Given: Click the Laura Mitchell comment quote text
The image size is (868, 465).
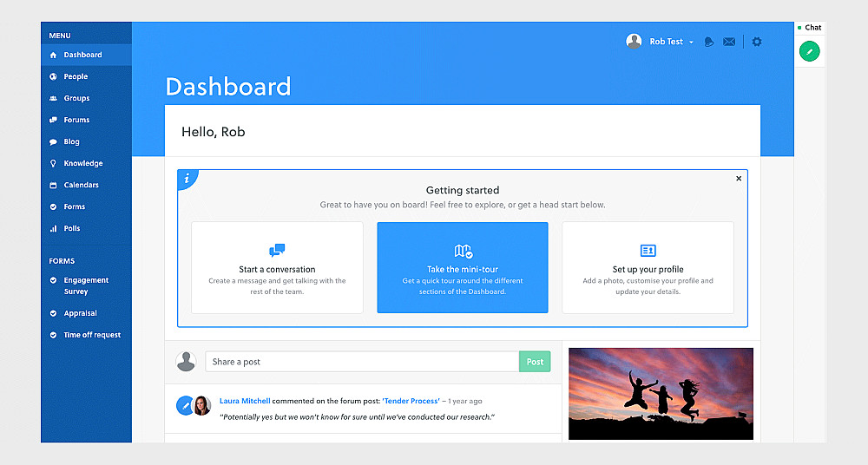Looking at the screenshot, I should (357, 416).
